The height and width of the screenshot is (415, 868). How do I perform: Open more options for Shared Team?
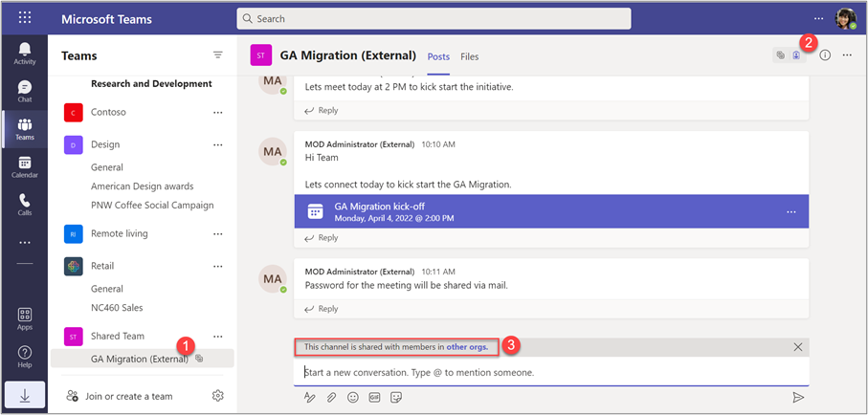tap(218, 337)
